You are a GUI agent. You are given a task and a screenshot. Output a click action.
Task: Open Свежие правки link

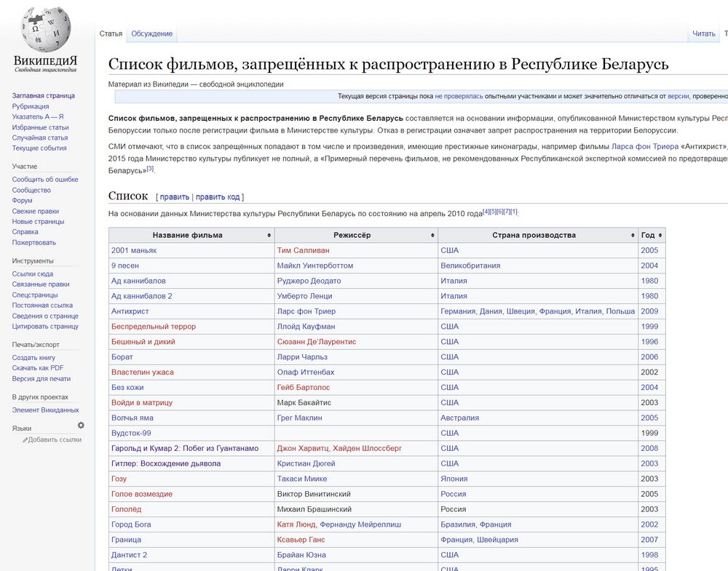pyautogui.click(x=35, y=211)
